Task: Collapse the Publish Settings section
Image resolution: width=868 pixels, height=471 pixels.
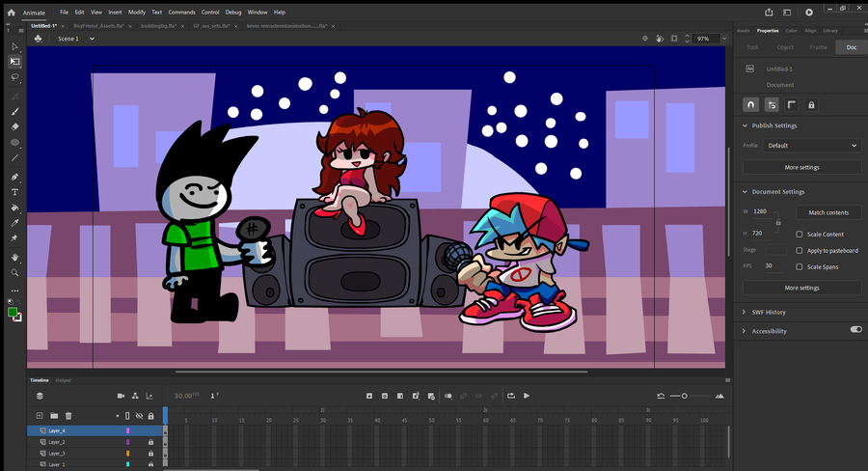Action: (746, 125)
